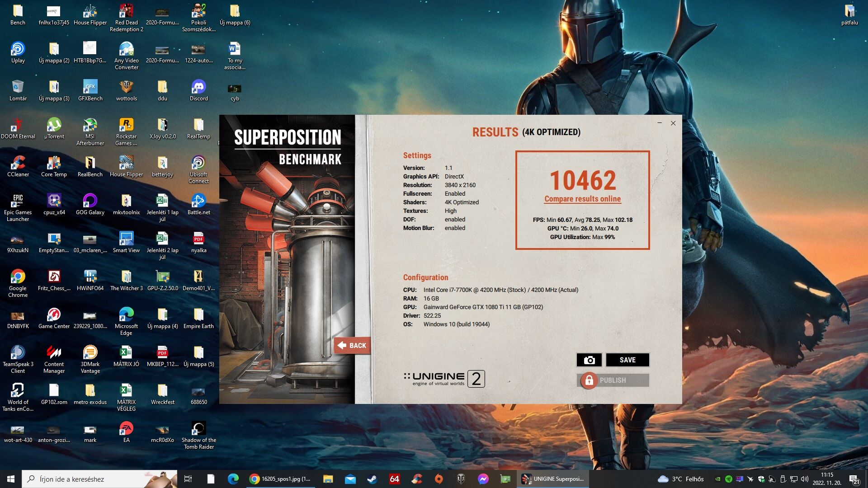Go BACK to the benchmark menu
This screenshot has height=488, width=868.
pos(352,345)
